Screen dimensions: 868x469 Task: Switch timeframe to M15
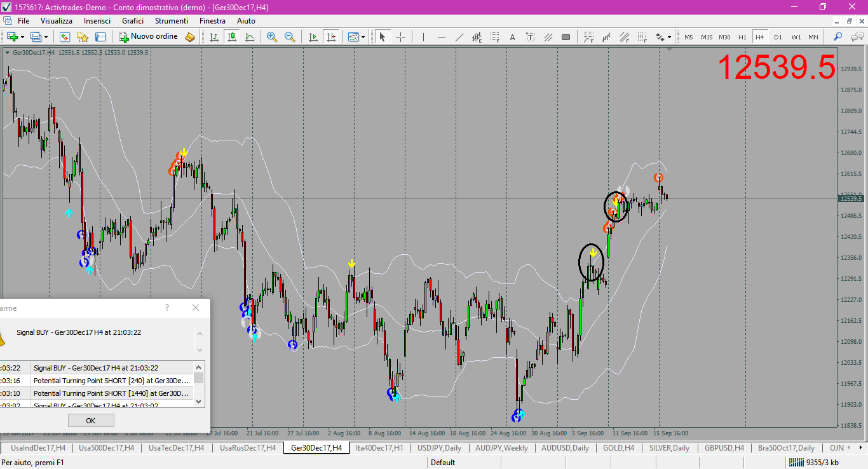coord(707,37)
